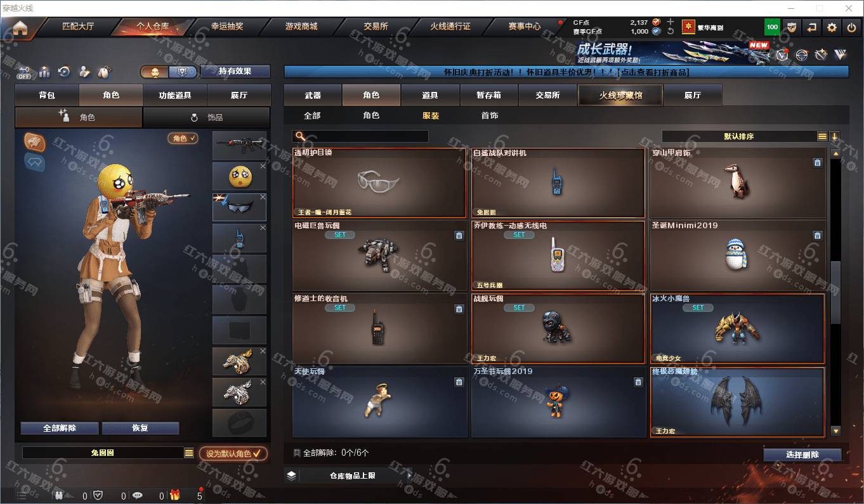Switch to the 游戏商城 tab
The image size is (864, 504).
click(x=301, y=27)
